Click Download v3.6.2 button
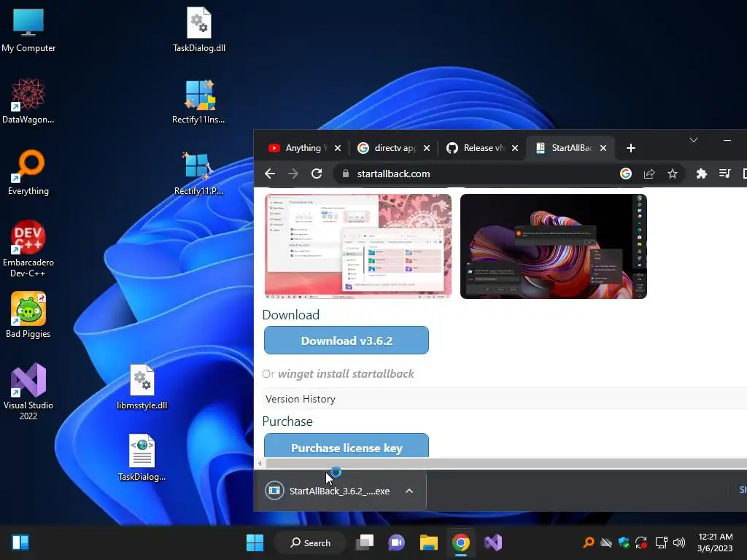The image size is (747, 560). click(x=347, y=341)
